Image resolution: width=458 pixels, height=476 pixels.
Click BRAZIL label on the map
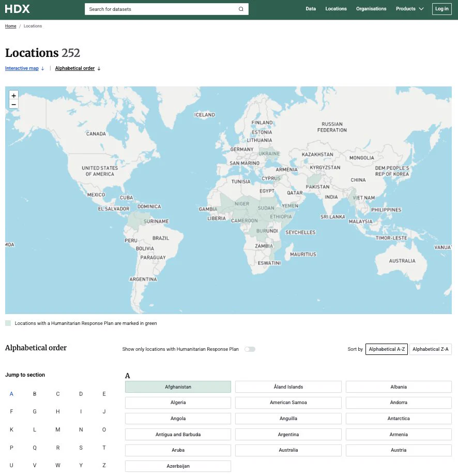161,238
